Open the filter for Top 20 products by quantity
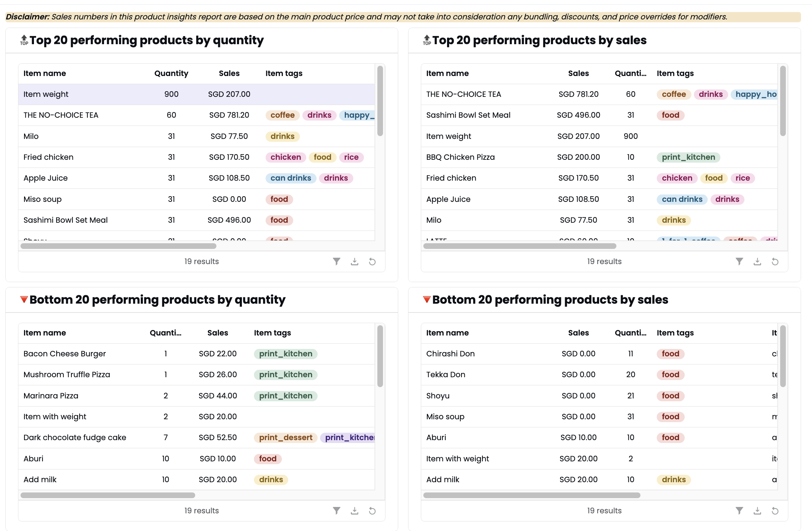Viewport: 812px width, 531px height. [x=336, y=262]
